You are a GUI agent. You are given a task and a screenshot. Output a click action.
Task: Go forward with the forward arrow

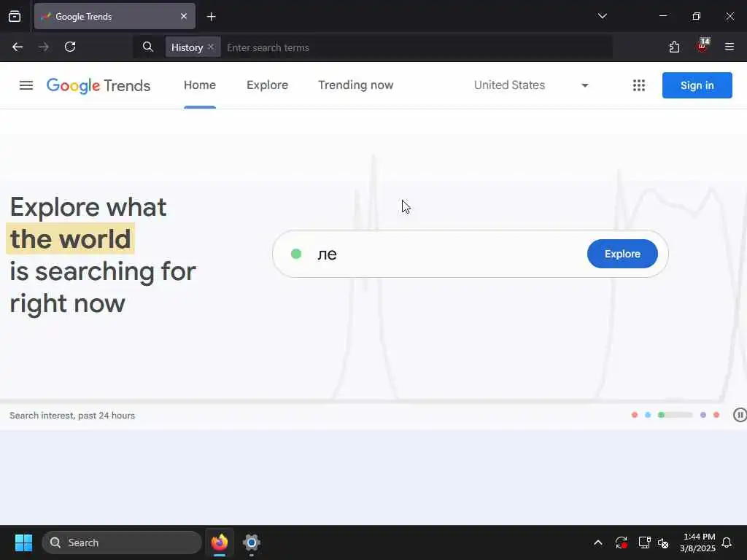coord(44,47)
